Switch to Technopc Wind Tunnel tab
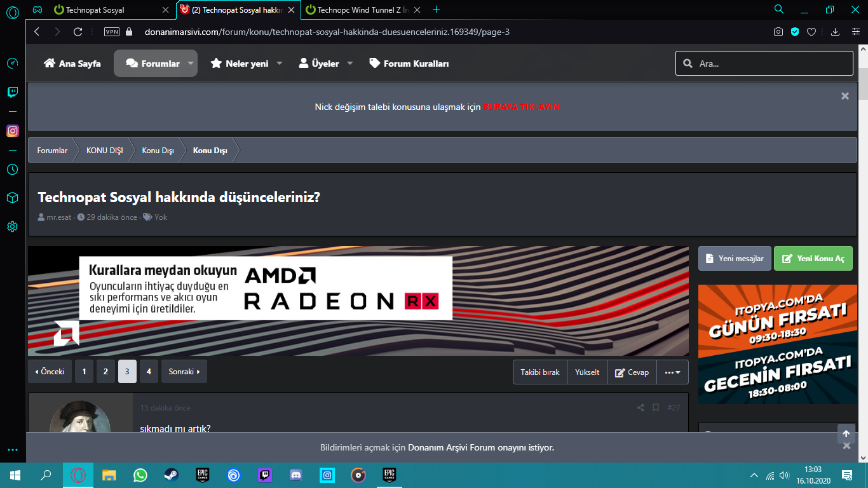The width and height of the screenshot is (868, 488). point(365,10)
